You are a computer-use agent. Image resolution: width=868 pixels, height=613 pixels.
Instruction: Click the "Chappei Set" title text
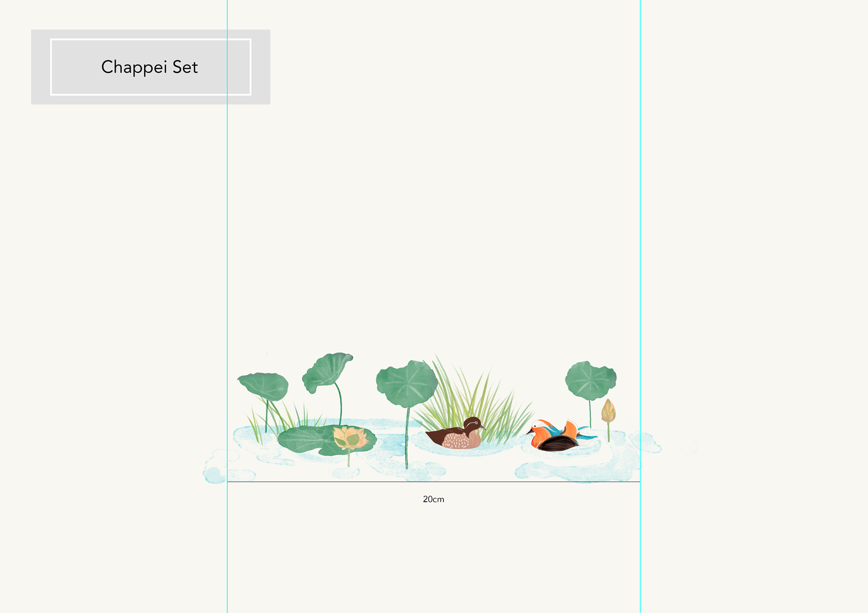pos(149,67)
